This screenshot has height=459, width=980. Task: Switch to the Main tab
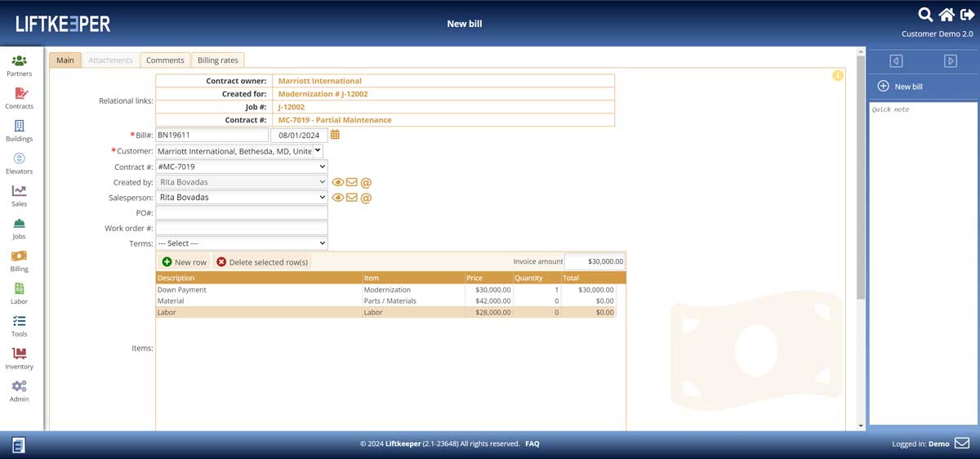tap(65, 60)
